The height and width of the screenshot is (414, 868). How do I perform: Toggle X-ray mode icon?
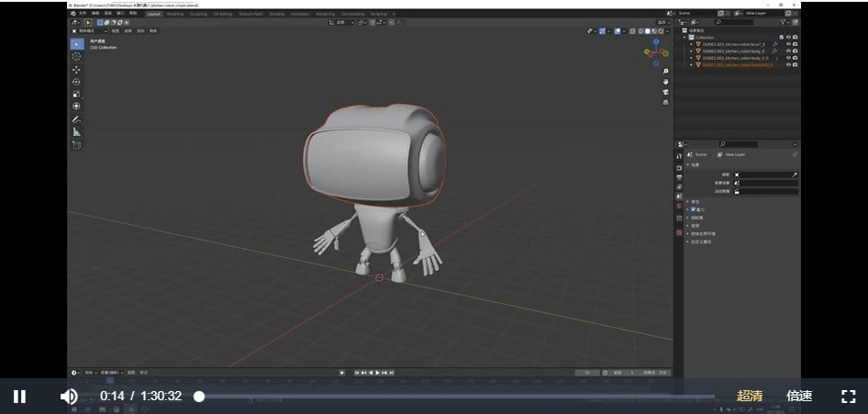coord(633,31)
